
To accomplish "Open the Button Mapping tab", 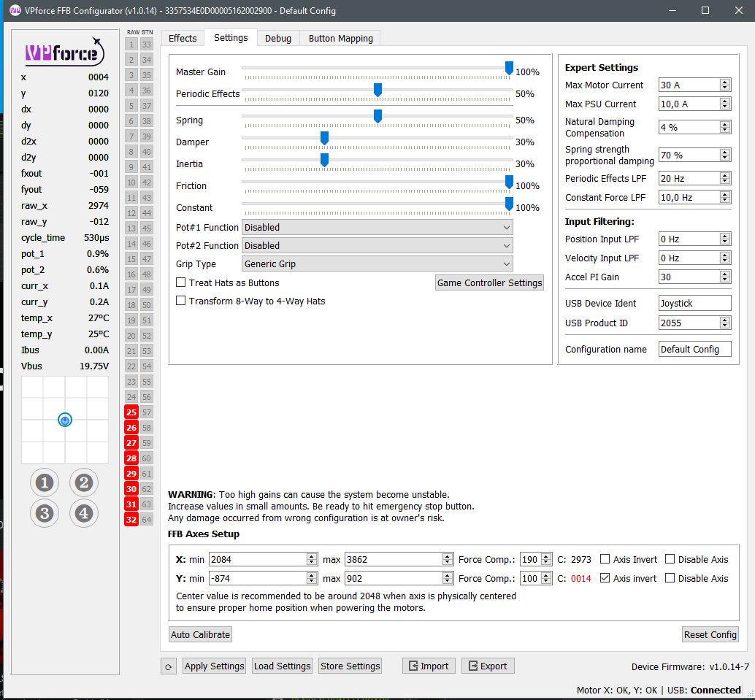I will click(x=340, y=38).
